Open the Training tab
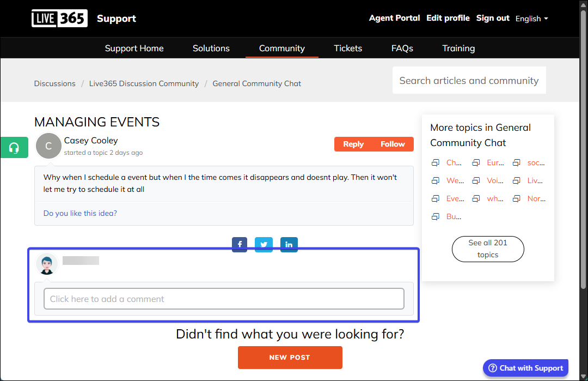Image resolution: width=588 pixels, height=381 pixels. [x=458, y=48]
